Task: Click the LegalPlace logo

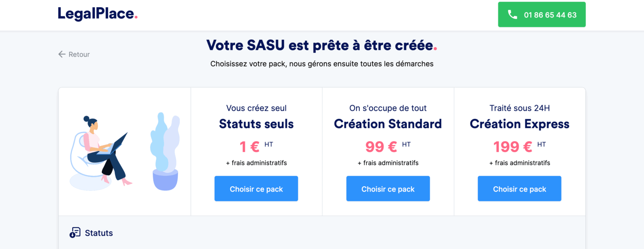Action: click(97, 14)
